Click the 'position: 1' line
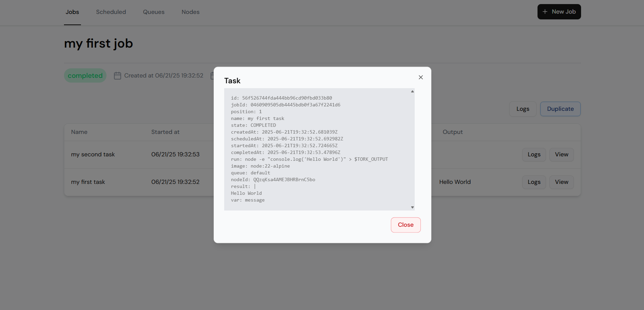The height and width of the screenshot is (310, 644). point(246,112)
